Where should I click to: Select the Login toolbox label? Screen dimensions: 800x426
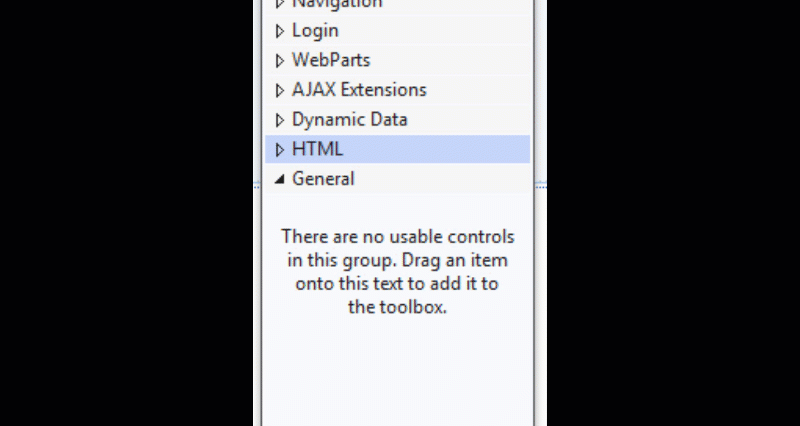(x=315, y=31)
